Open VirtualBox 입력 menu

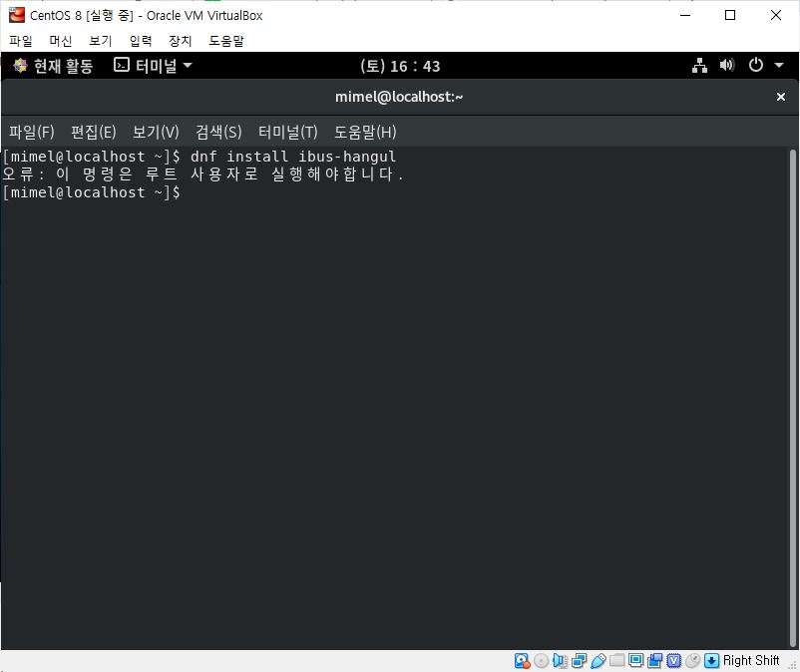pos(141,41)
